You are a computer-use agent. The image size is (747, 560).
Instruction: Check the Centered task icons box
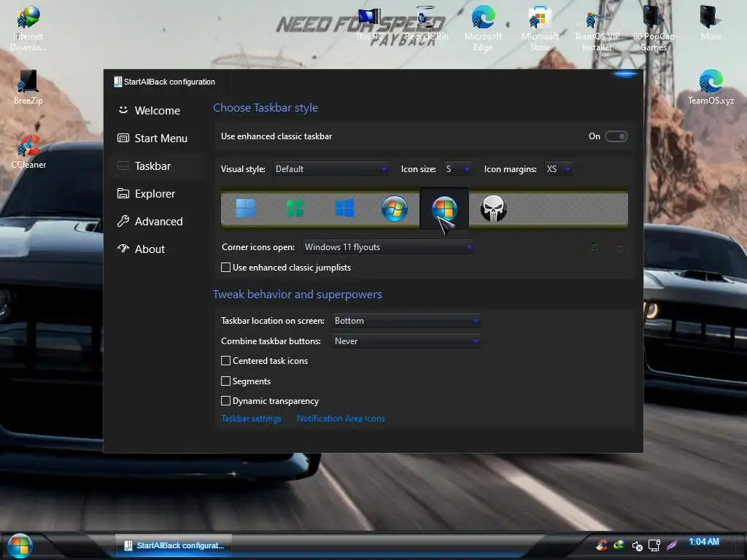pyautogui.click(x=226, y=361)
